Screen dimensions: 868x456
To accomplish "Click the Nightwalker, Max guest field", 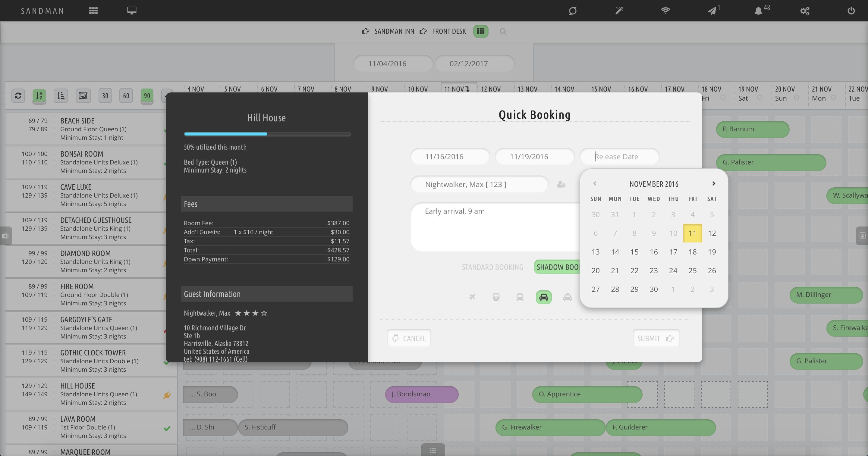I will 479,184.
